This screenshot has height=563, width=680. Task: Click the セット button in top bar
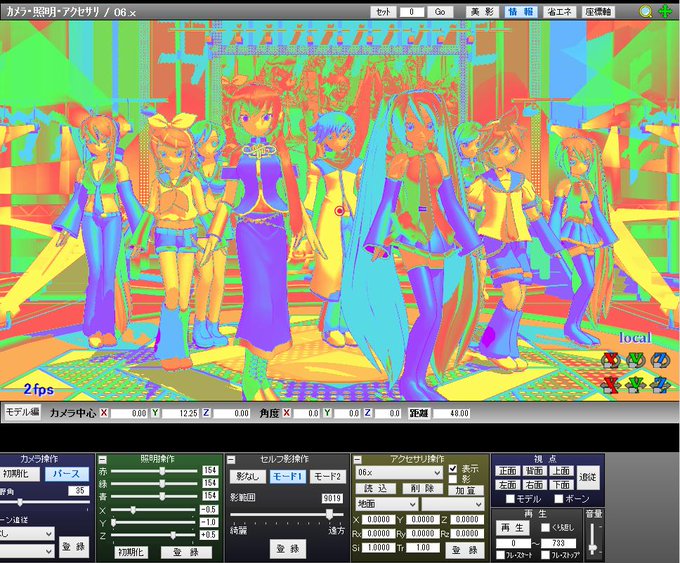pos(383,12)
